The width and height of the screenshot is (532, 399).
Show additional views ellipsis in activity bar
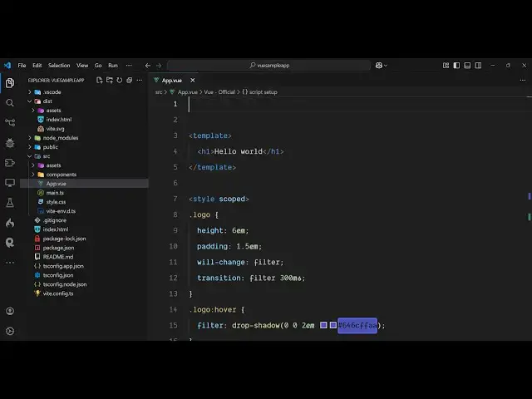click(x=10, y=263)
